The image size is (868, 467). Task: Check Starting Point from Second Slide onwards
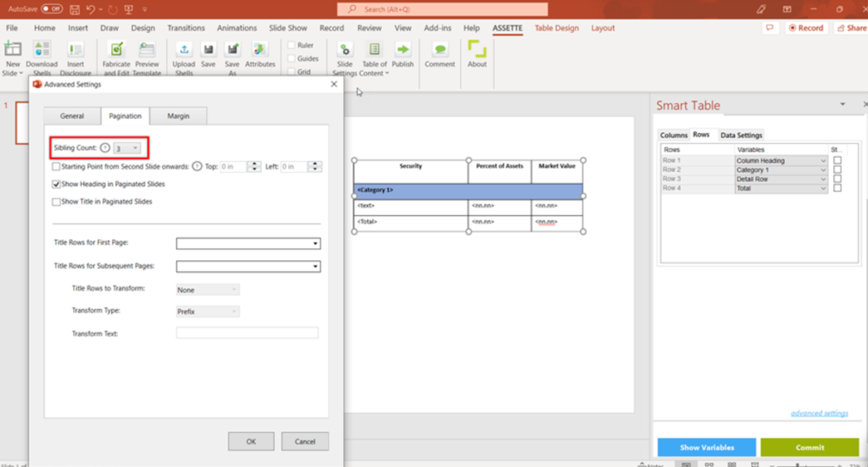pyautogui.click(x=56, y=166)
